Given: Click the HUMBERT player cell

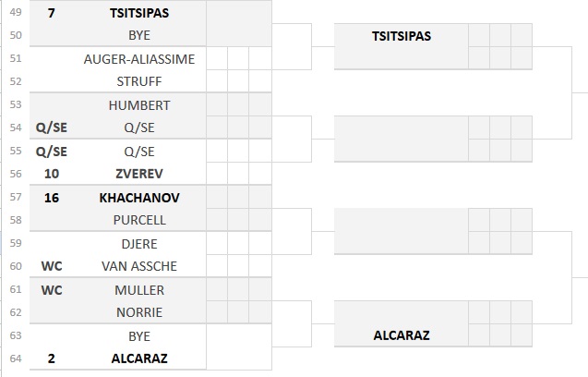Looking at the screenshot, I should coord(139,105).
